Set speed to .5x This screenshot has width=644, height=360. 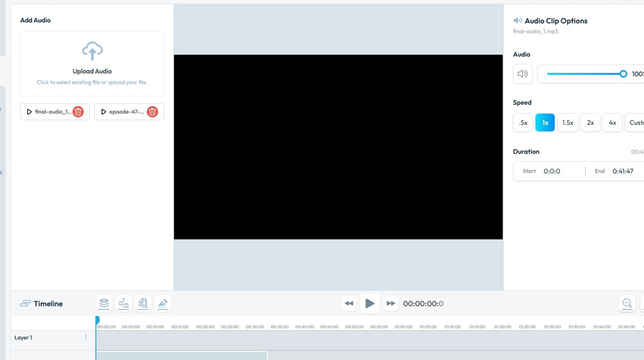(523, 122)
